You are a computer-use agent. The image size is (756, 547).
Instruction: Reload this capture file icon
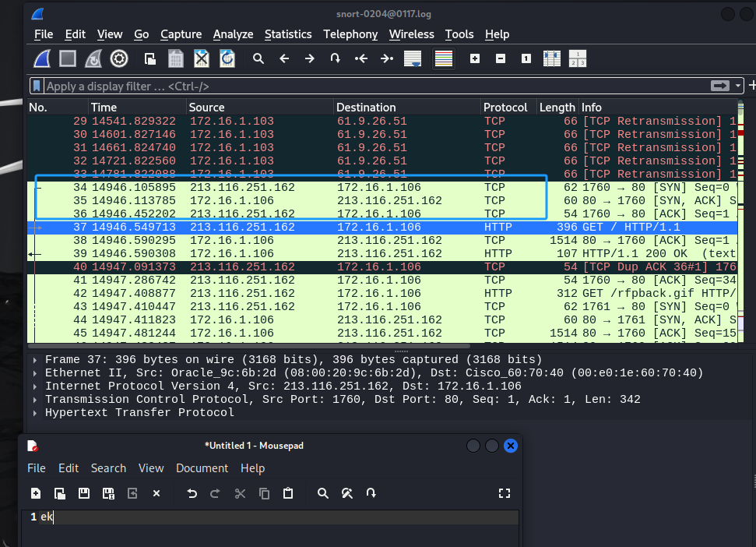(x=227, y=59)
